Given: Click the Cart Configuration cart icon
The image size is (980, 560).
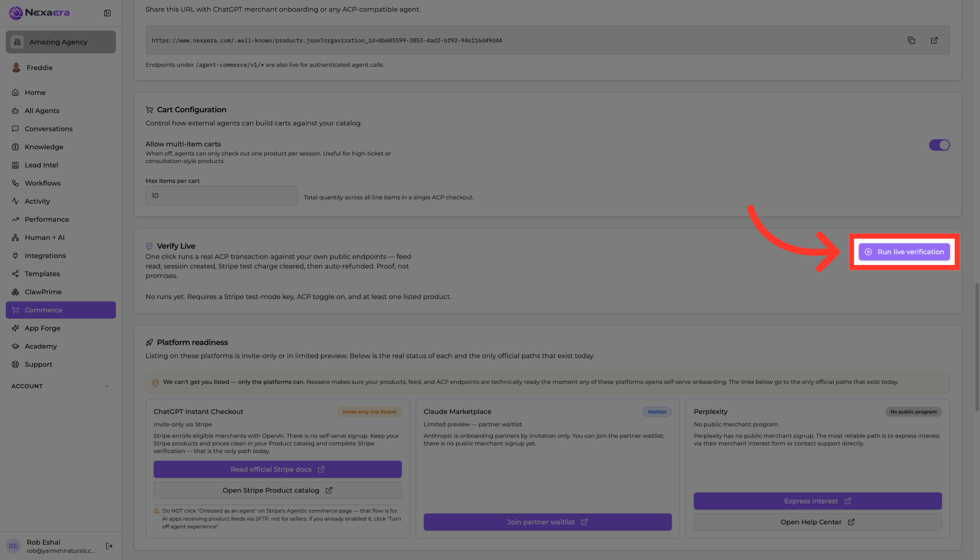Looking at the screenshot, I should click(149, 110).
